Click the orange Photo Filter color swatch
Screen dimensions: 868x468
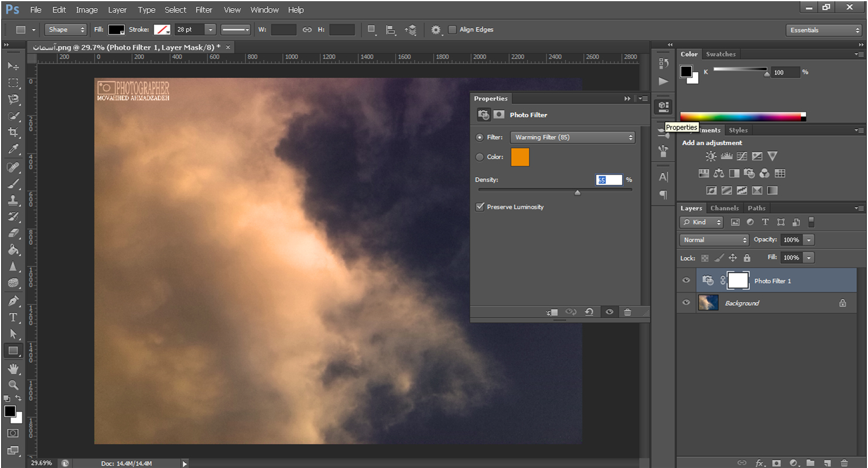(520, 157)
